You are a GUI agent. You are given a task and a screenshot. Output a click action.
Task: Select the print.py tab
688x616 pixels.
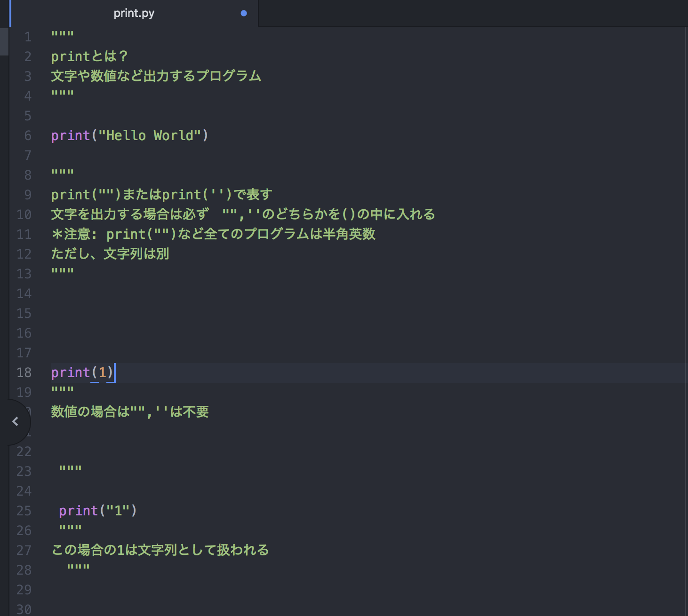click(134, 13)
